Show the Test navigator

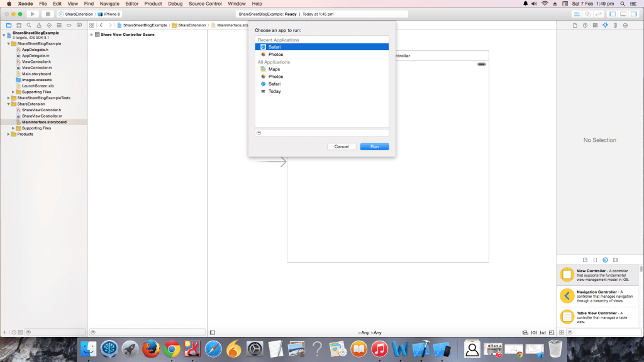pos(49,25)
